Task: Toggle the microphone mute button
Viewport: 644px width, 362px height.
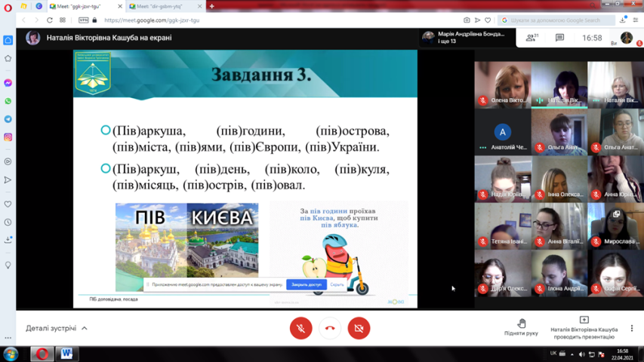Action: [300, 328]
